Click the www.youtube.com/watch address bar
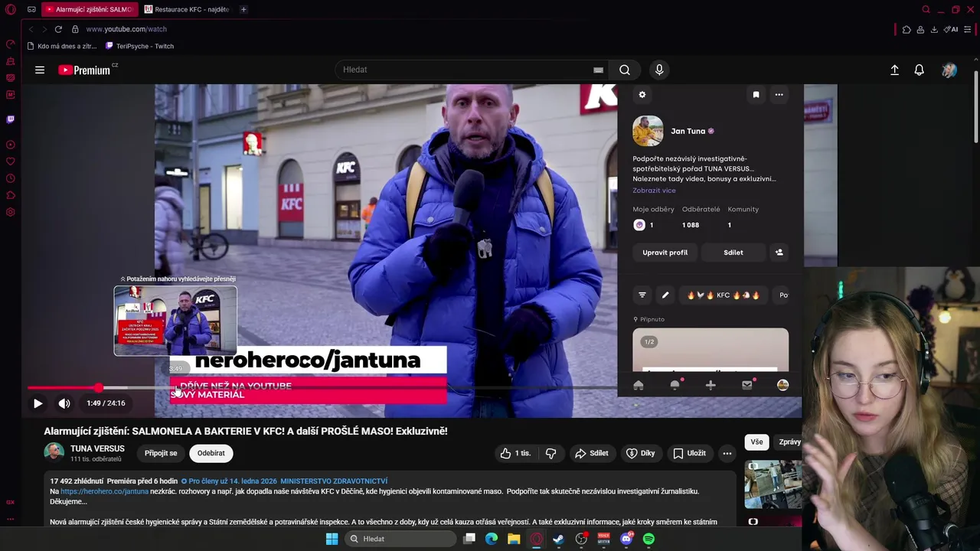This screenshot has width=980, height=551. coord(126,29)
